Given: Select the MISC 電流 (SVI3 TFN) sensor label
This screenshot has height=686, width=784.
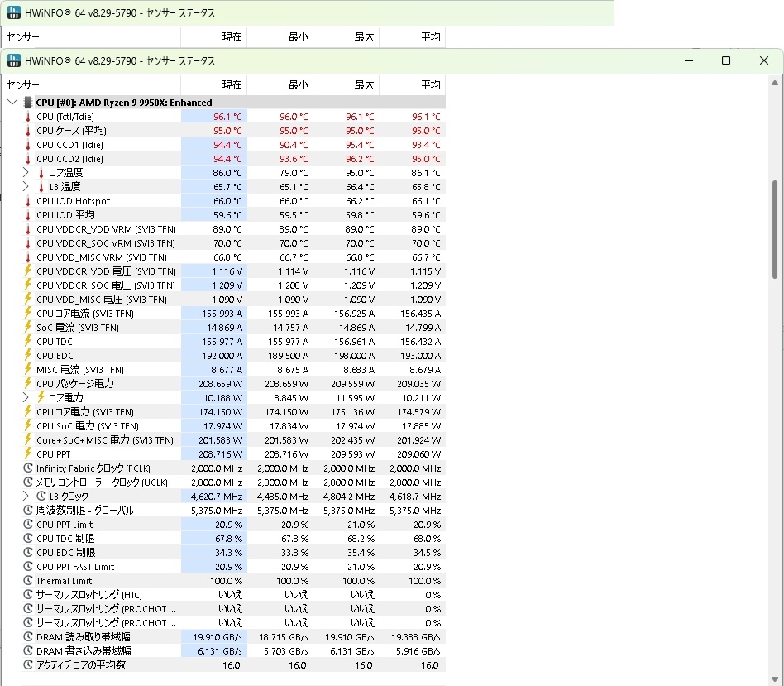Looking at the screenshot, I should click(80, 370).
